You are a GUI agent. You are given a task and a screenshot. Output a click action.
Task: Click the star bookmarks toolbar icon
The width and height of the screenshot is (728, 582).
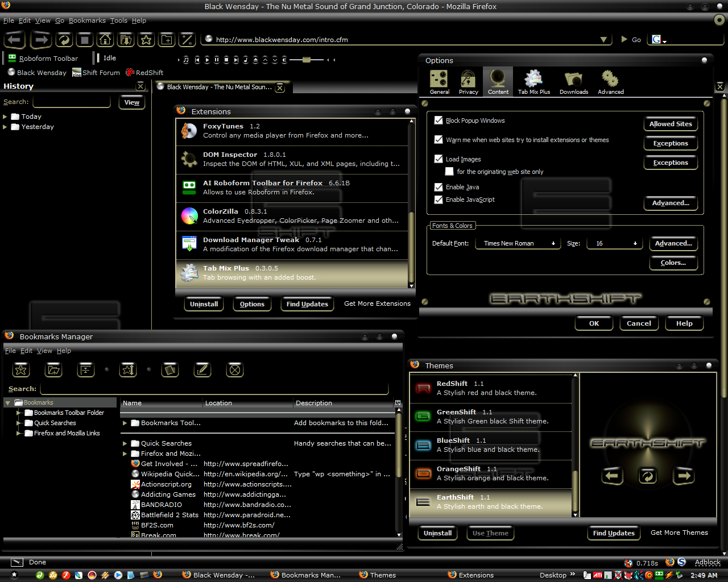pyautogui.click(x=146, y=39)
